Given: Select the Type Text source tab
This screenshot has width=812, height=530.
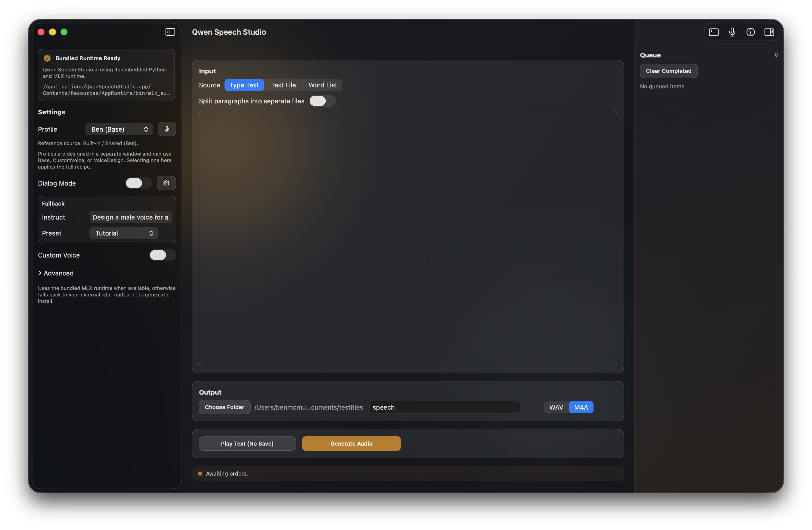Looking at the screenshot, I should click(244, 85).
